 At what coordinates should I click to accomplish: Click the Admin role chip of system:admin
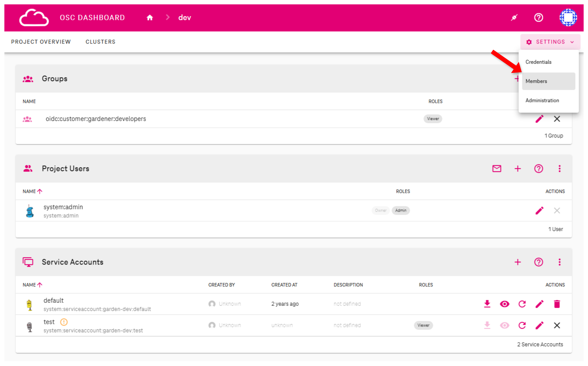point(401,211)
